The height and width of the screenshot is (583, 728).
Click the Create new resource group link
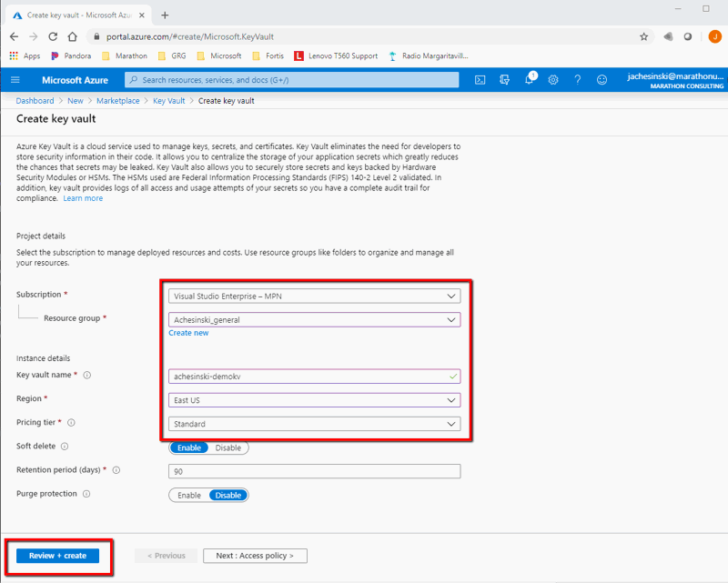[188, 333]
